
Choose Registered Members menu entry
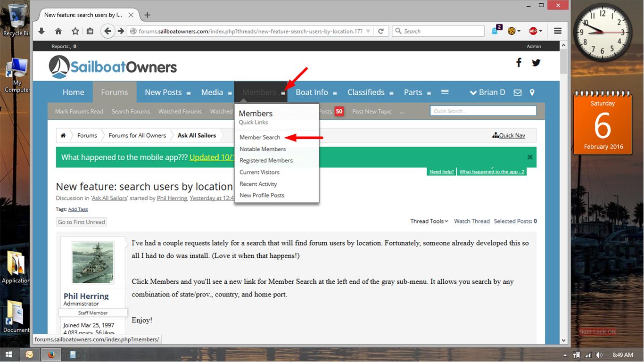[266, 160]
